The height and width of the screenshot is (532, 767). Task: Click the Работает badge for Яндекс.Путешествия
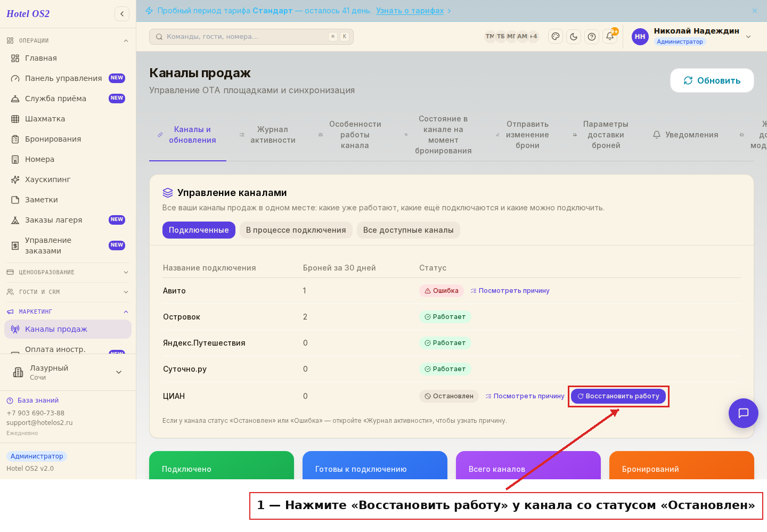coord(445,343)
